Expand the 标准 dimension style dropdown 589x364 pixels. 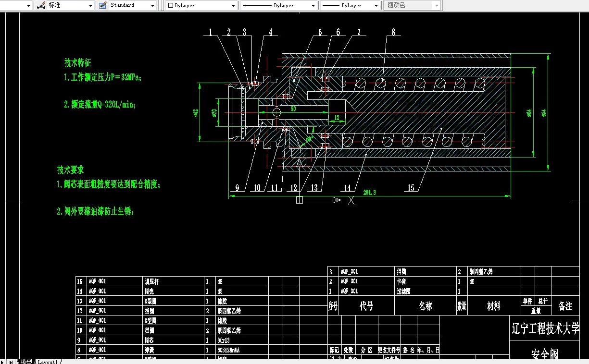tap(90, 5)
